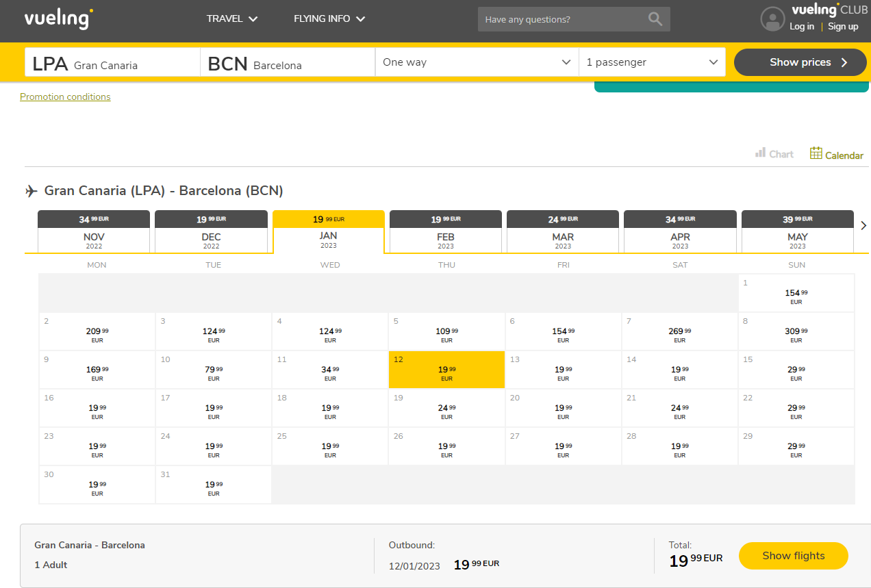Select January 5 at 109.99 EUR
The width and height of the screenshot is (871, 588).
tap(446, 331)
